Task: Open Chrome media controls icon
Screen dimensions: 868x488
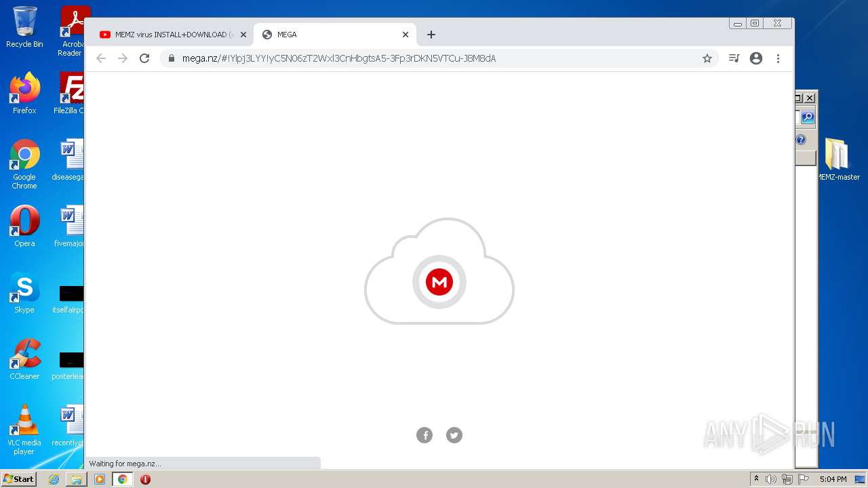Action: pyautogui.click(x=734, y=58)
